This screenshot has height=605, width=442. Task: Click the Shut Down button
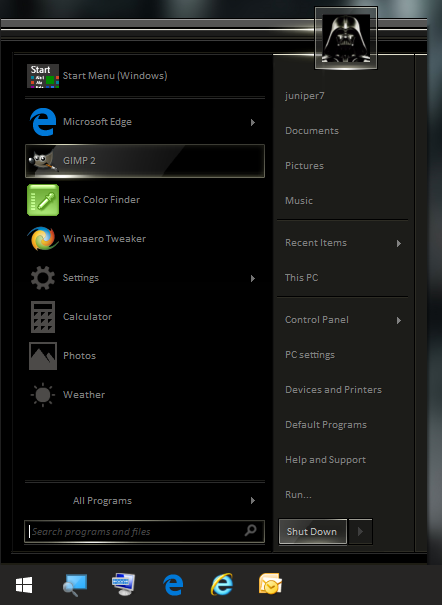tap(312, 531)
